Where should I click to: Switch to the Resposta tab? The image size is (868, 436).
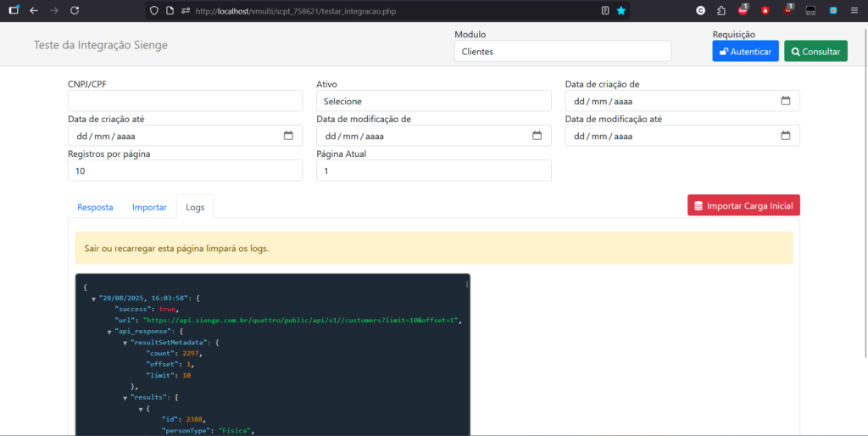click(x=95, y=207)
